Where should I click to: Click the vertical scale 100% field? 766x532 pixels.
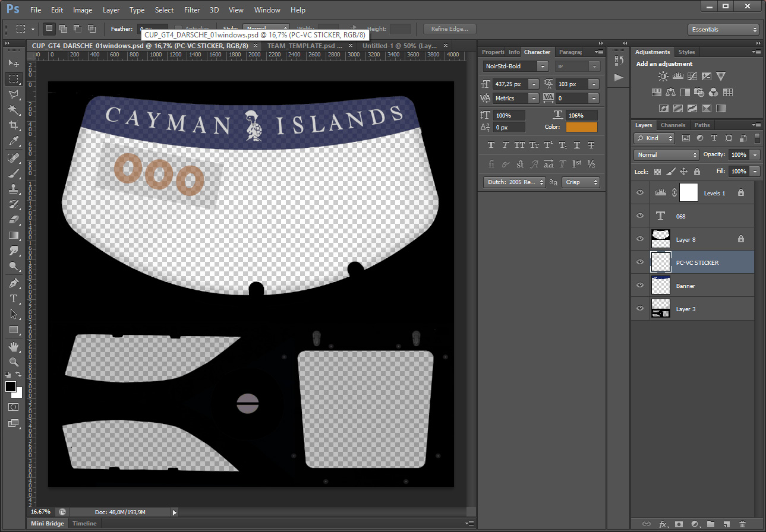509,116
